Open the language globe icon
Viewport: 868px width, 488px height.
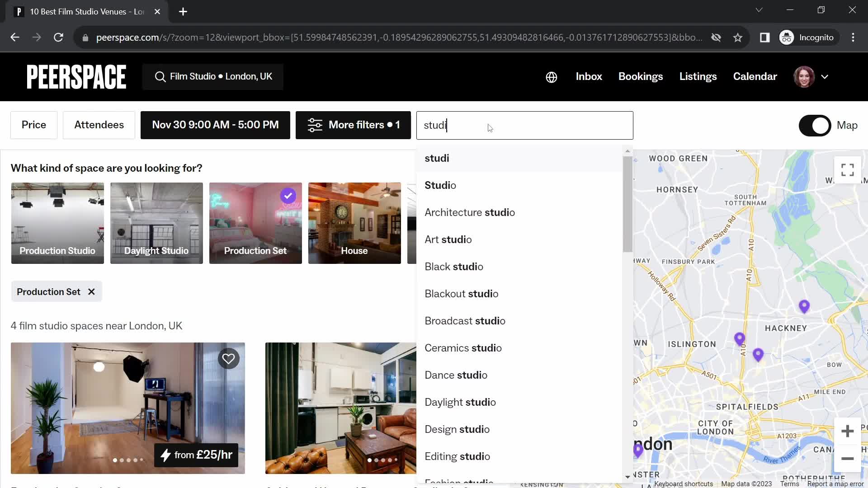[x=551, y=77]
